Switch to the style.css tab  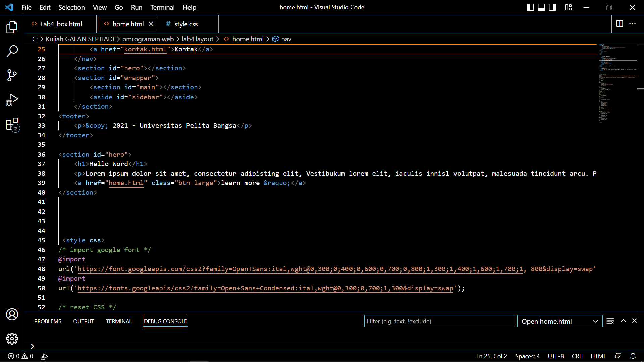click(186, 24)
